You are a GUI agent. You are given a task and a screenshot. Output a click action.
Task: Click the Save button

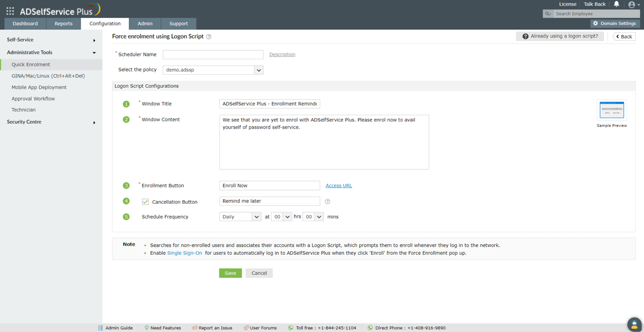click(231, 273)
